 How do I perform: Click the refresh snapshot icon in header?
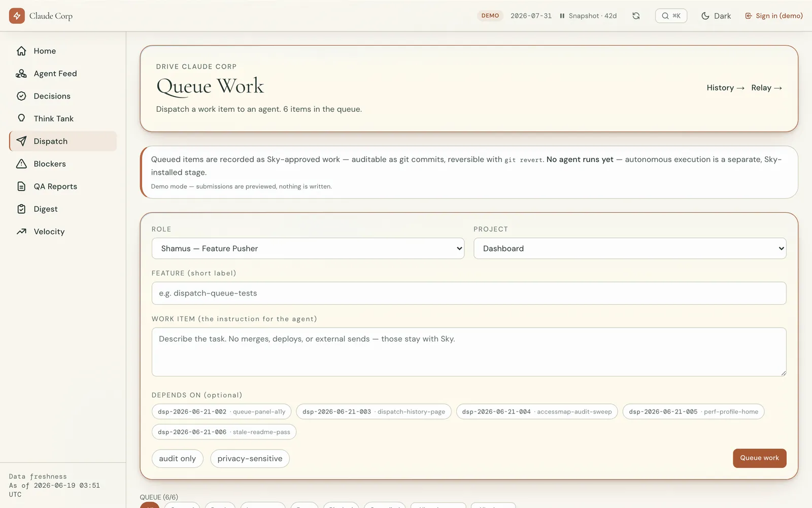pyautogui.click(x=636, y=16)
